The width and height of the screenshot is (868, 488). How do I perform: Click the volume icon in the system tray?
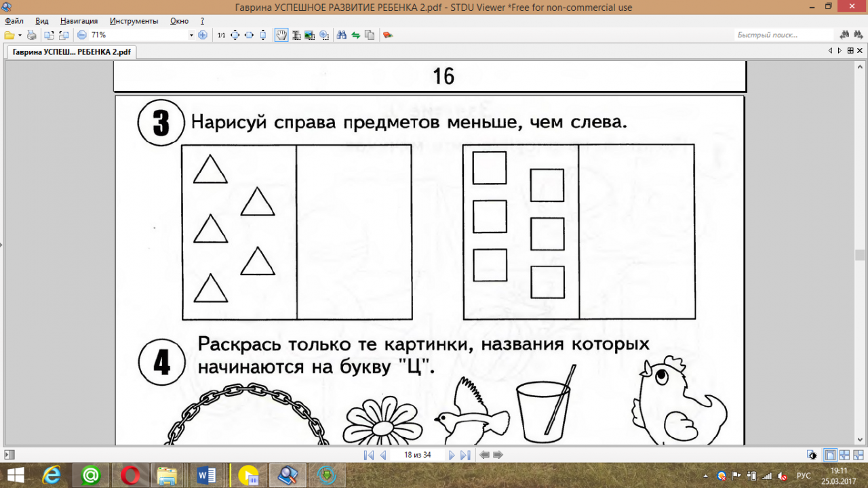[x=783, y=476]
